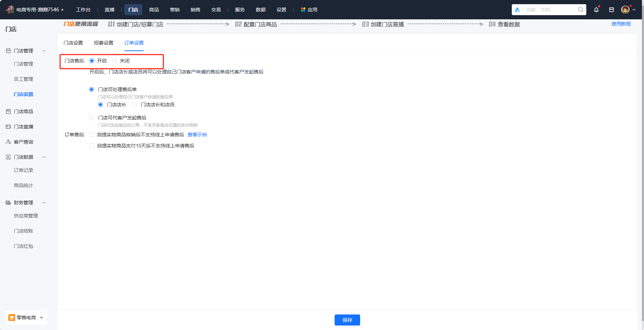This screenshot has height=330, width=644.
Task: Select the 关闭 radio for 门店售后
Action: pos(115,61)
